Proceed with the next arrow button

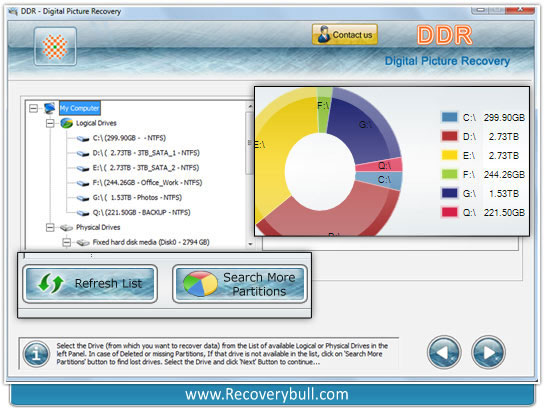point(489,352)
